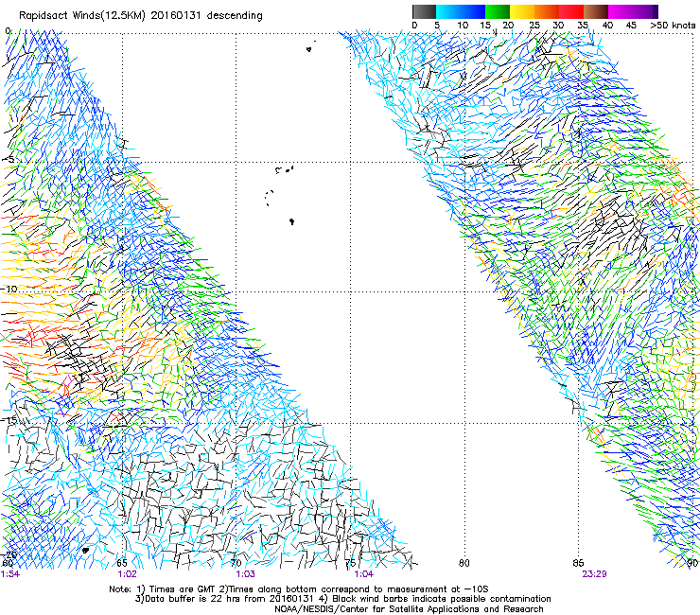The height and width of the screenshot is (615, 700).
Task: Click the '75' longitude axis label
Action: click(350, 563)
